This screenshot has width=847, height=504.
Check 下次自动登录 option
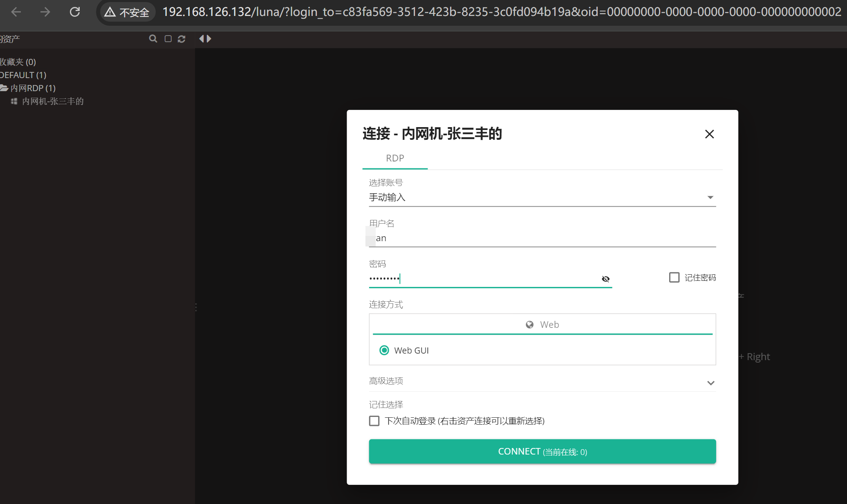point(374,421)
